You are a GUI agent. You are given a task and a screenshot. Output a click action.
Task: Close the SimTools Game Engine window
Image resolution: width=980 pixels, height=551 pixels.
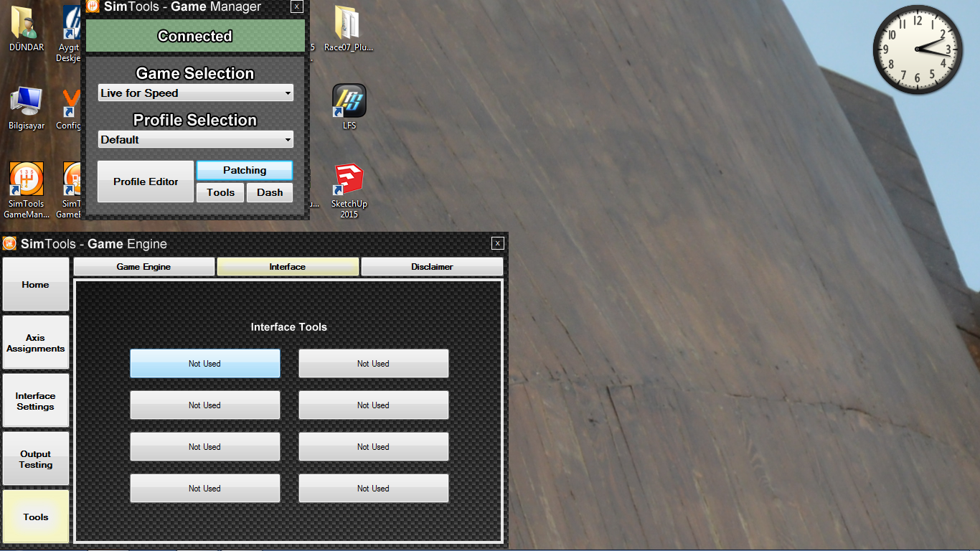coord(498,243)
